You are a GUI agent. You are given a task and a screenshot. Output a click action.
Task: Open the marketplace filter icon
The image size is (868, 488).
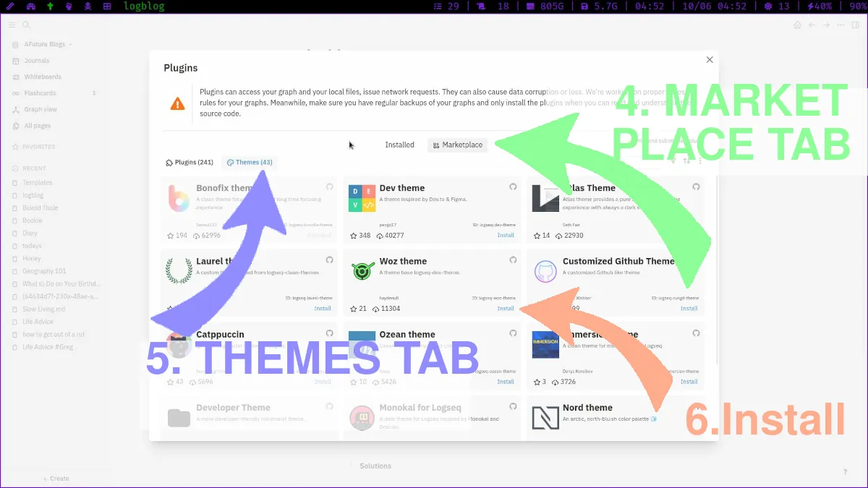tap(673, 160)
